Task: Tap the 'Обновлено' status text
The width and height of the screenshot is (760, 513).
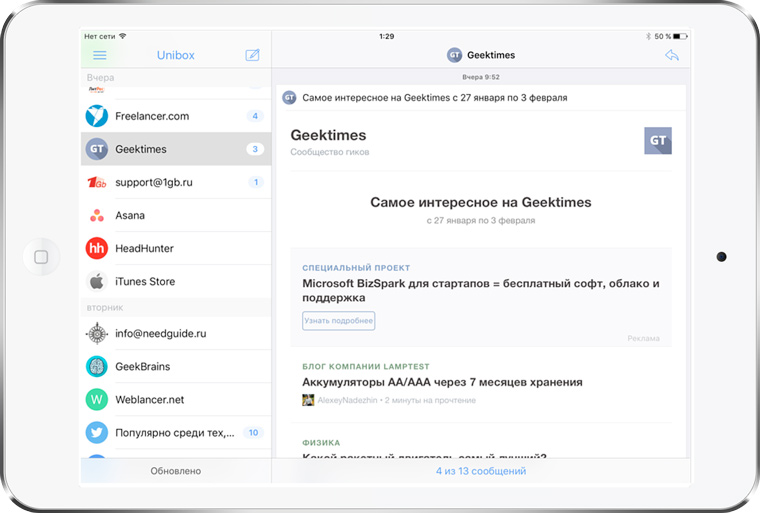Action: tap(175, 471)
